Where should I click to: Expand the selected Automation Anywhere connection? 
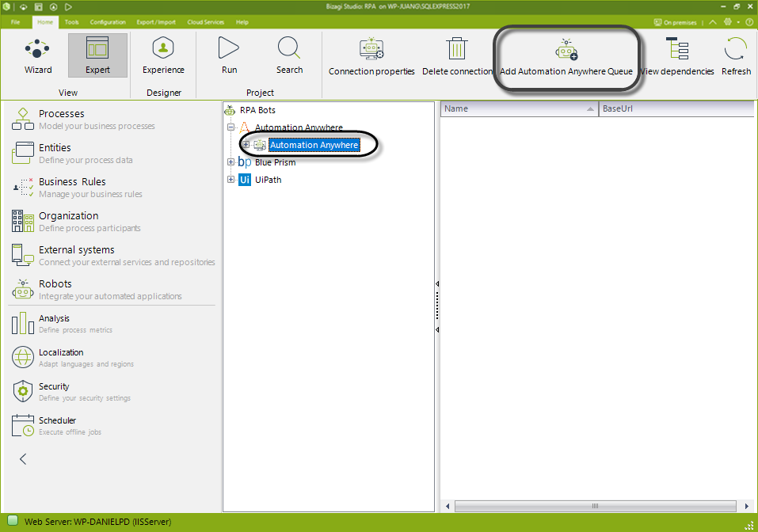pyautogui.click(x=246, y=144)
